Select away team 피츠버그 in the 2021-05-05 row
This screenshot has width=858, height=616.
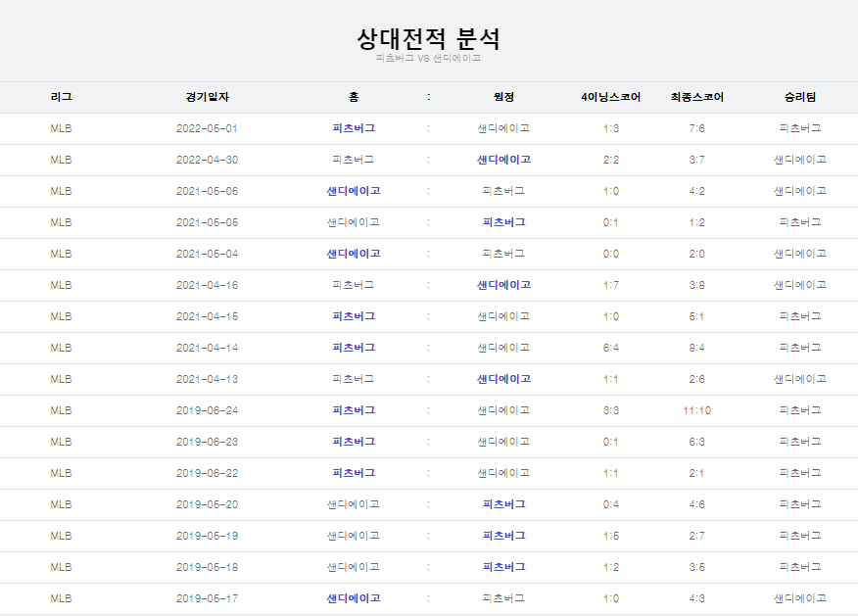503,222
